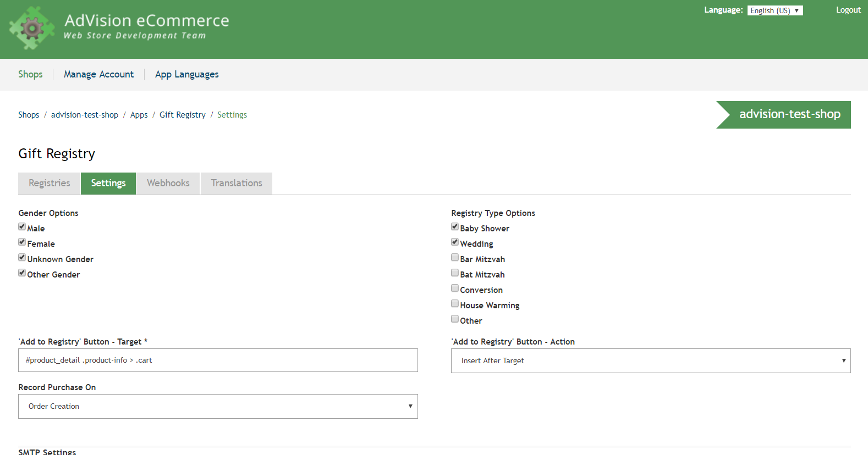Open the Language dropdown selector
The image size is (868, 455).
774,10
